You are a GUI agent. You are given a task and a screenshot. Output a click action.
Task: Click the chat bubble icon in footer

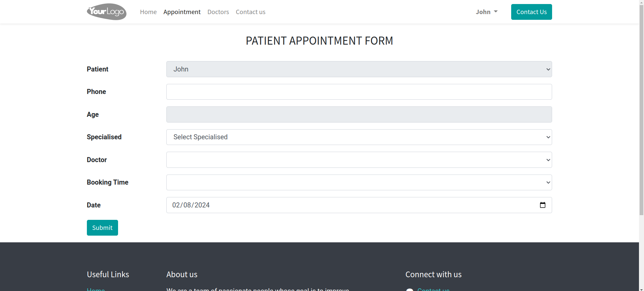point(410,290)
